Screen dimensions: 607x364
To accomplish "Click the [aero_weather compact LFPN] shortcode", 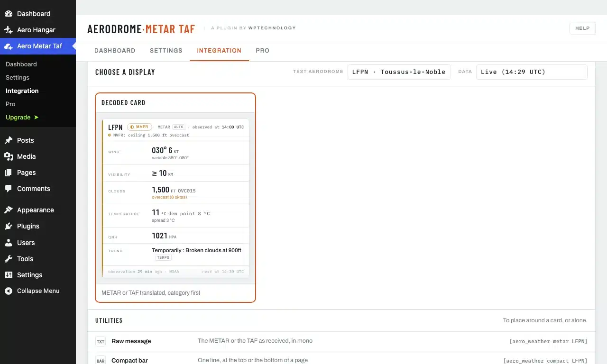I will [x=545, y=361].
